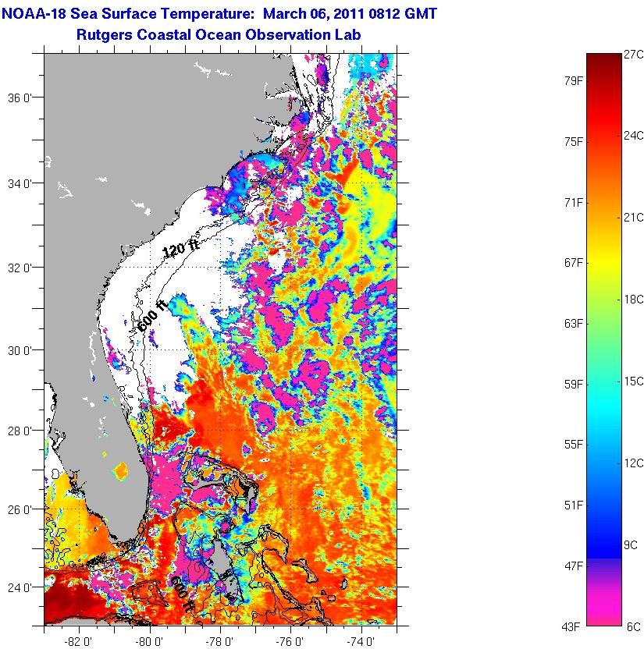The height and width of the screenshot is (649, 644).
Task: Click the '47F' colorbar label
Action: (573, 566)
